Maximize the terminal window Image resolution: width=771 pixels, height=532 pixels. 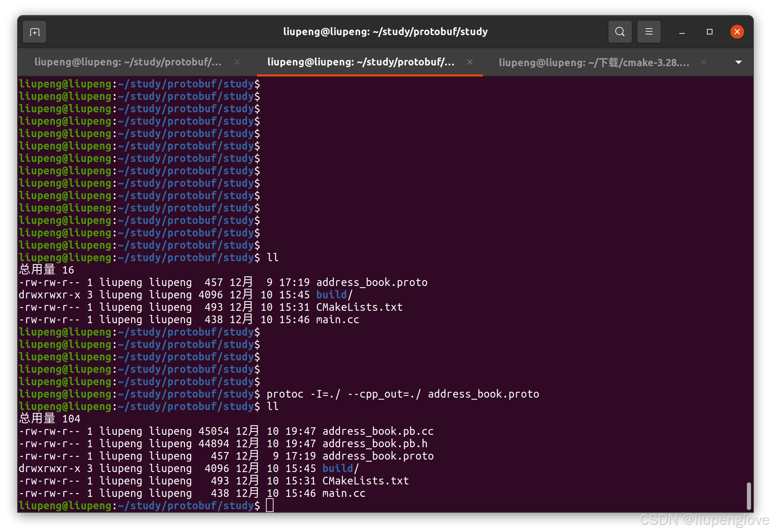tap(709, 32)
